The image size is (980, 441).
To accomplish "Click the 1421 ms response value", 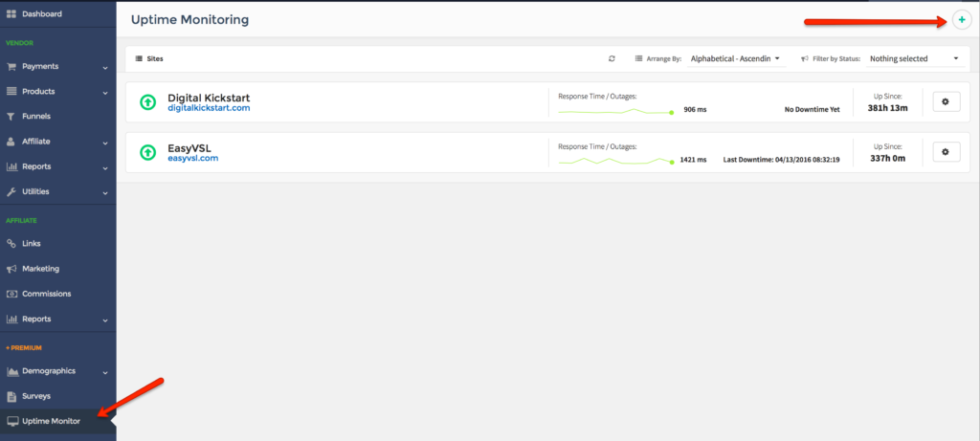I will pos(693,160).
